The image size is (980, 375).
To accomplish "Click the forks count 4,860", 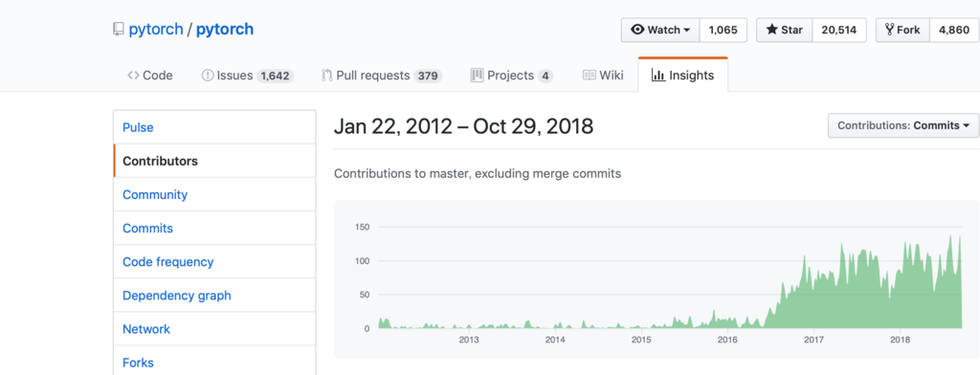I will tap(954, 30).
